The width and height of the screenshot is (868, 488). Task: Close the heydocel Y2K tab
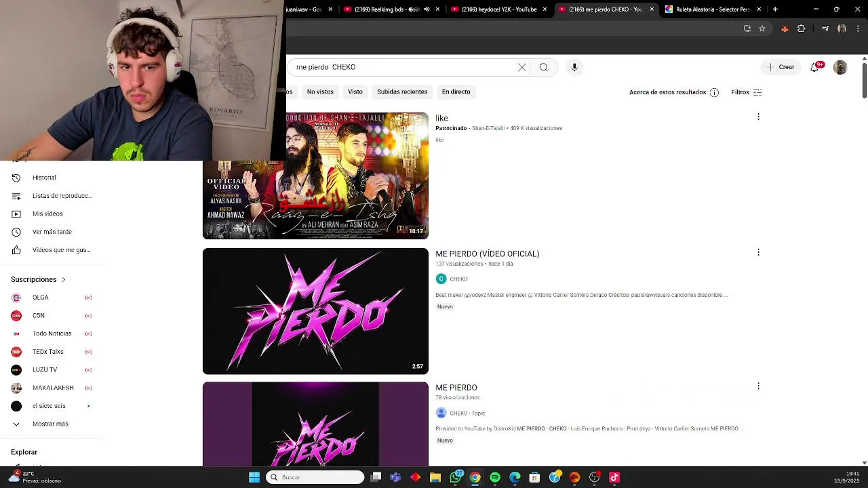(545, 9)
